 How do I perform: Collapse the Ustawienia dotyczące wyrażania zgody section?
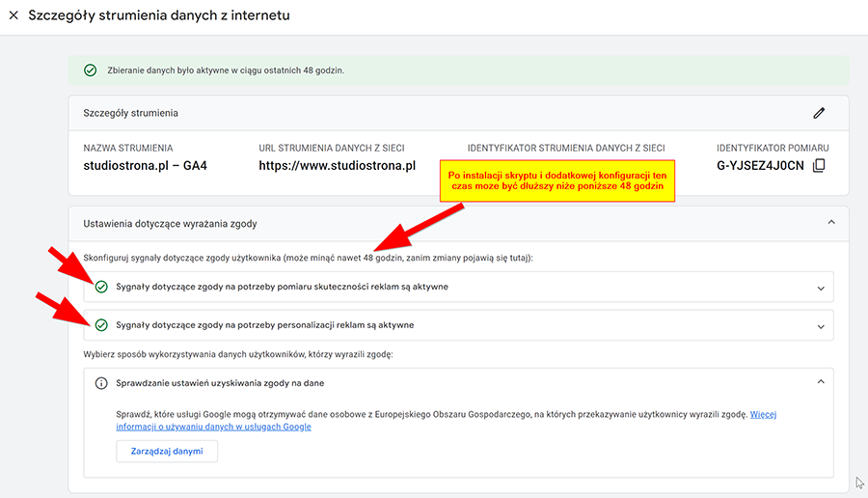click(x=831, y=223)
